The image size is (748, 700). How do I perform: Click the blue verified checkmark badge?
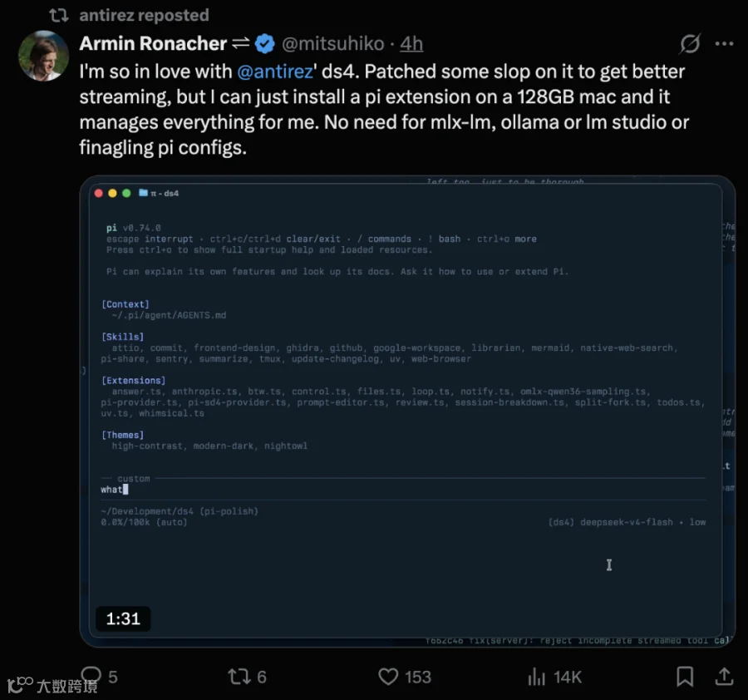265,44
